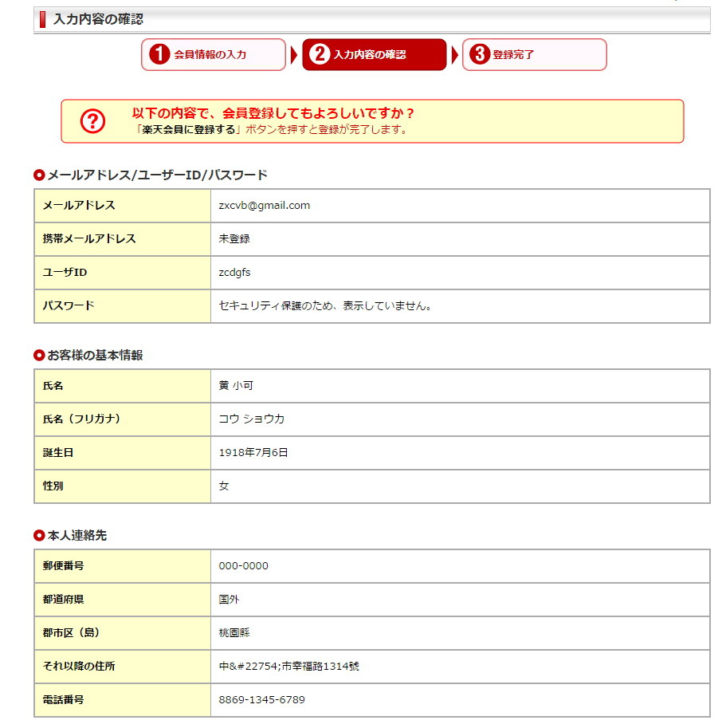722x728 pixels.
Task: Click the 未登録 value
Action: click(x=234, y=239)
